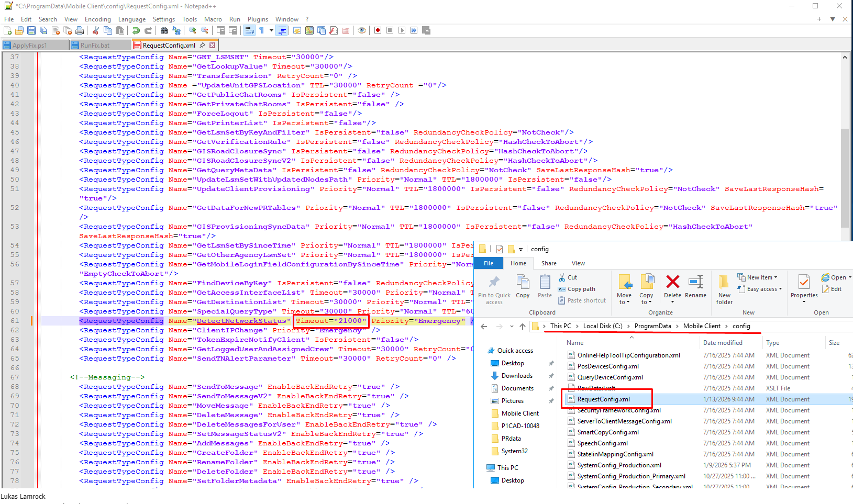Toggle the pin on RequestConfig.xml tab
The image size is (853, 504).
[x=203, y=46]
